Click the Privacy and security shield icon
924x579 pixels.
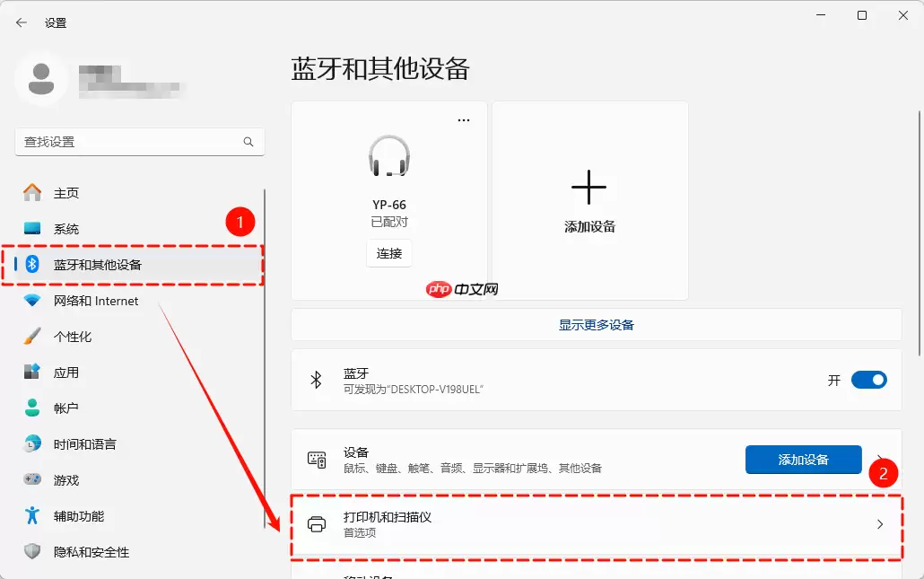coord(32,551)
